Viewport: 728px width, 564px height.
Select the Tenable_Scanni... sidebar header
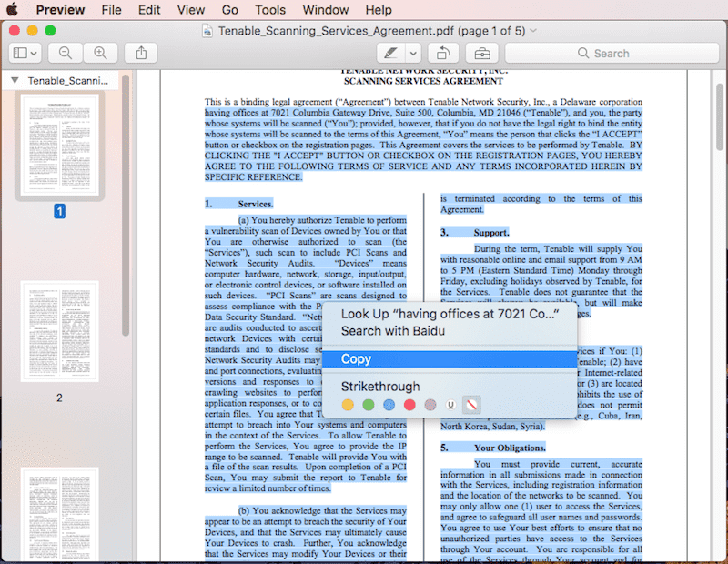coord(67,80)
